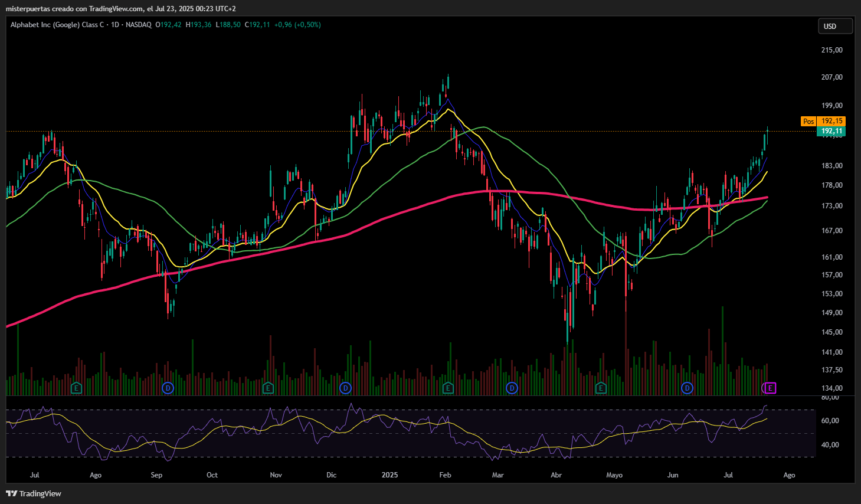Click the dividend D marker near Jun
The image size is (861, 504).
(687, 388)
